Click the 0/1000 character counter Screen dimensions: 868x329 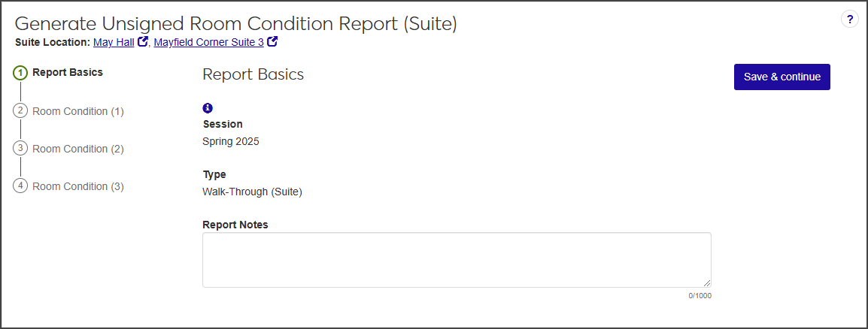(x=700, y=296)
